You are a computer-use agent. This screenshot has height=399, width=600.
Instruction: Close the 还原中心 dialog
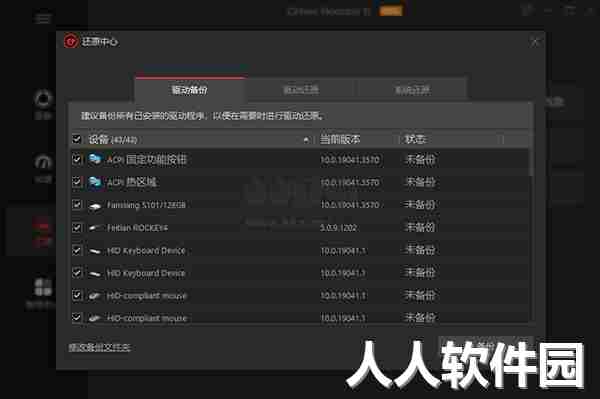coord(535,41)
